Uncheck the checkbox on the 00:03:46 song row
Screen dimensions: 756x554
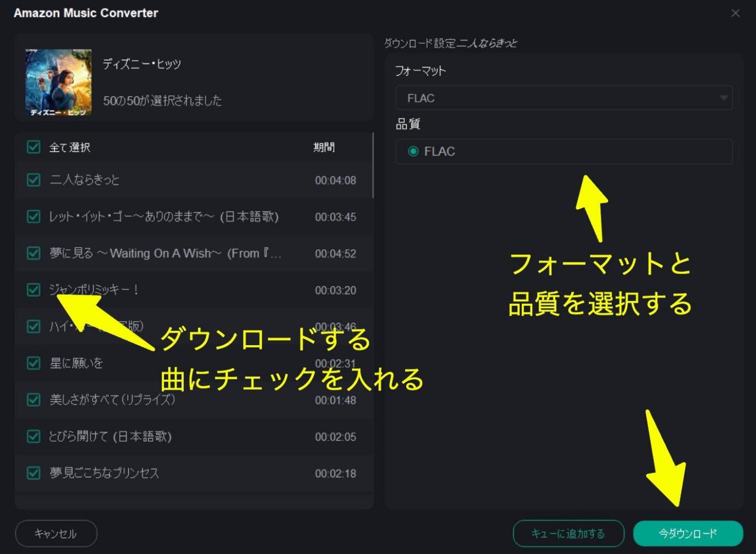pyautogui.click(x=33, y=327)
